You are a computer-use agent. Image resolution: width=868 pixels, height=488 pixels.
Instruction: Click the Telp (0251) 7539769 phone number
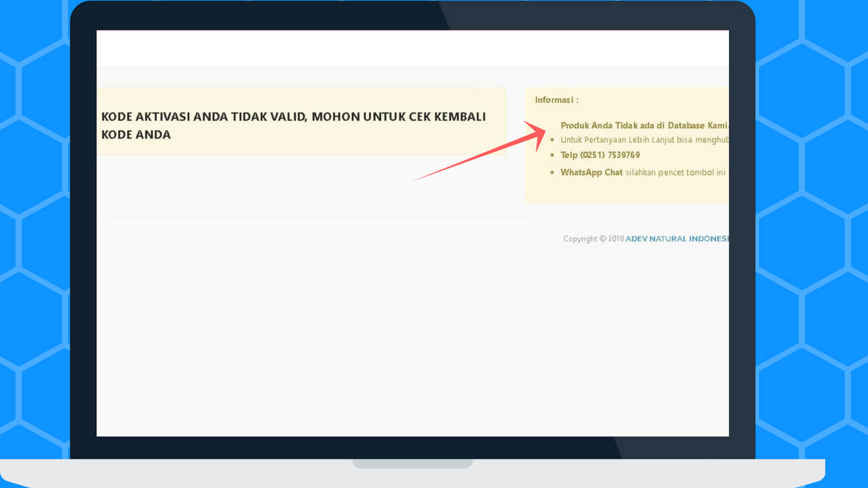600,155
